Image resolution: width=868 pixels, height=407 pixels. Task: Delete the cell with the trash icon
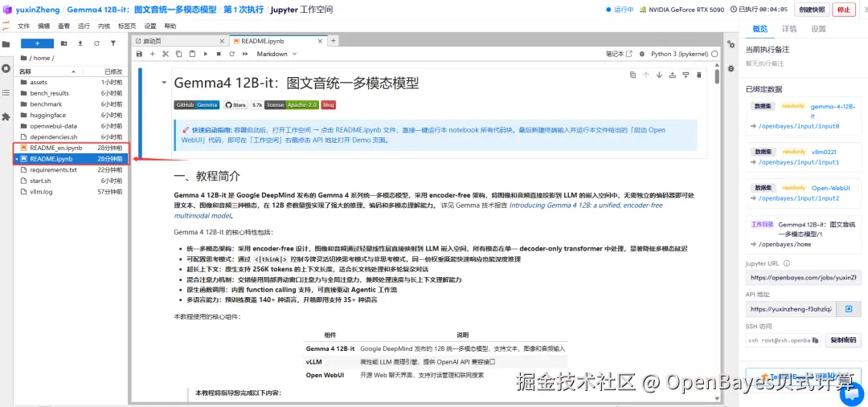[x=698, y=75]
